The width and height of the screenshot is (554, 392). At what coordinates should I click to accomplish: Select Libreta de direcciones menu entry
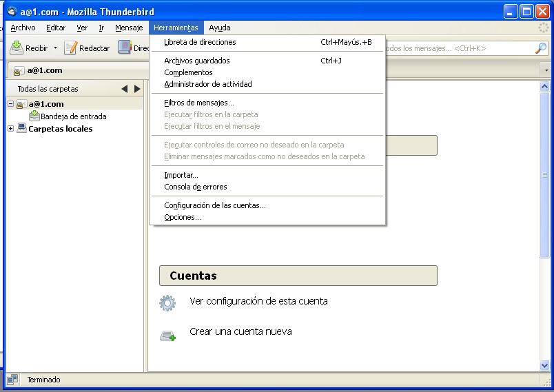(200, 42)
